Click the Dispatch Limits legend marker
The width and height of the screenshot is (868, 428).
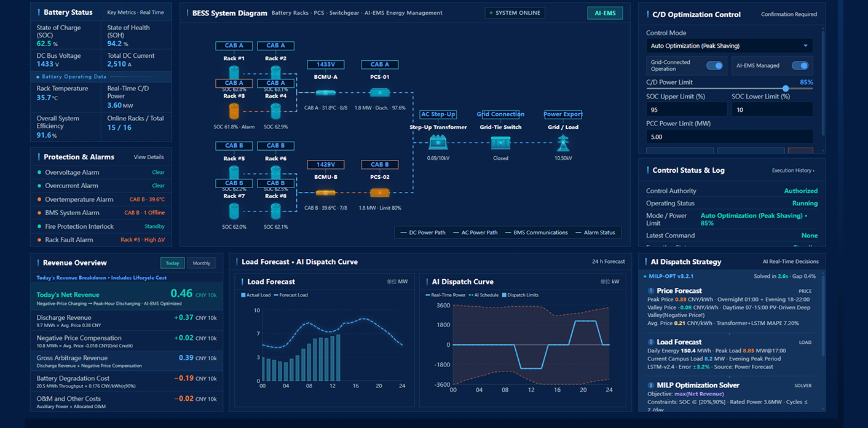coord(504,295)
